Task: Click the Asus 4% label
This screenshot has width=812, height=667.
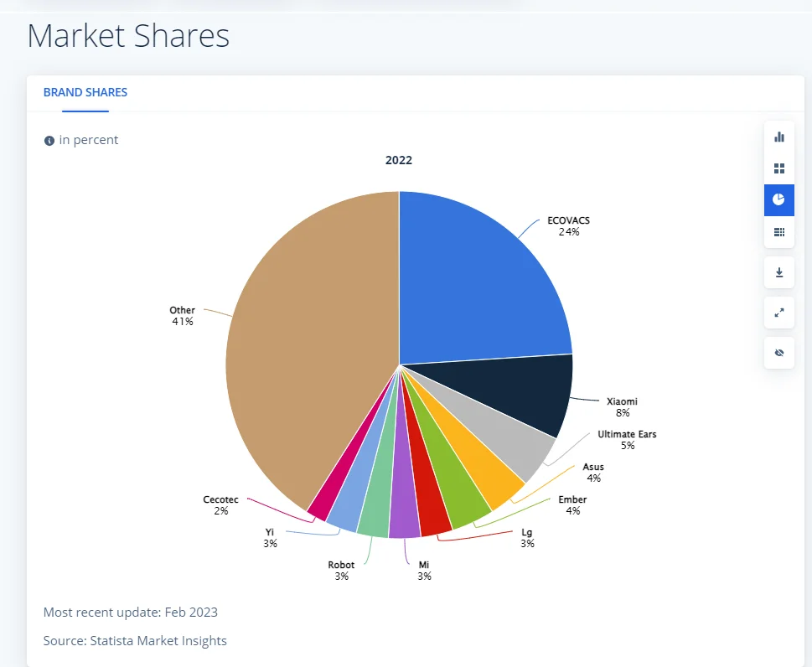Action: 593,473
